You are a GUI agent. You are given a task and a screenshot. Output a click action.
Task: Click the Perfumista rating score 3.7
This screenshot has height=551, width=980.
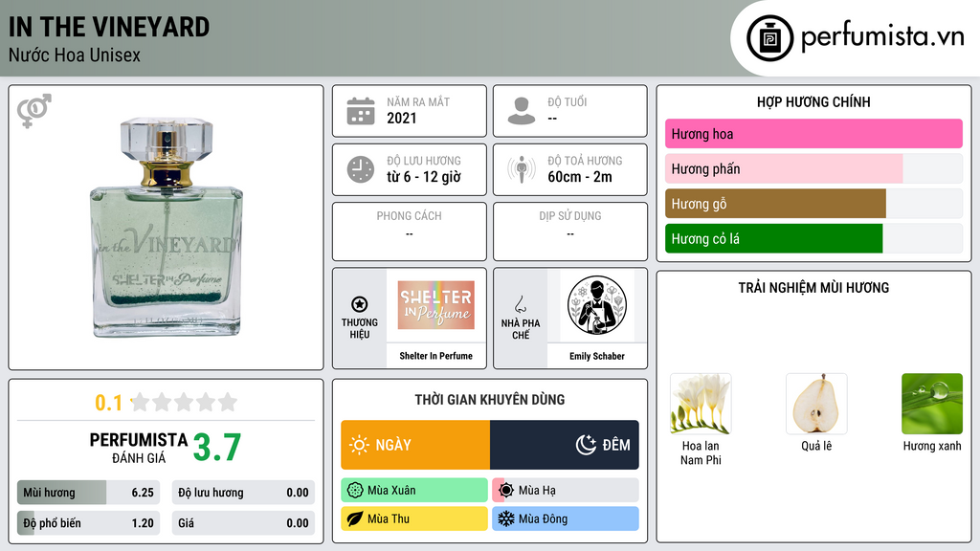tap(217, 448)
